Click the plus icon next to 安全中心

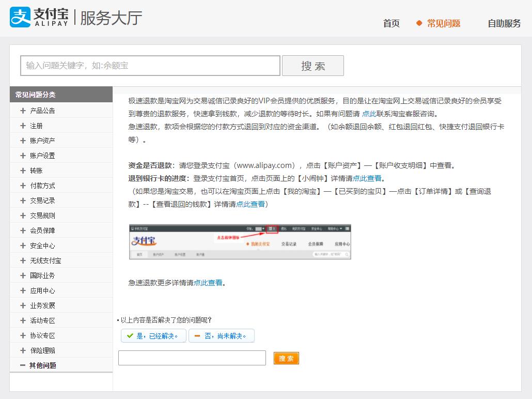tap(23, 245)
